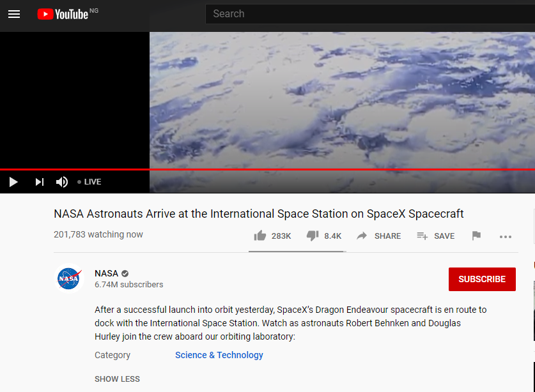Open Science & Technology category link
This screenshot has width=535, height=392.
point(219,355)
